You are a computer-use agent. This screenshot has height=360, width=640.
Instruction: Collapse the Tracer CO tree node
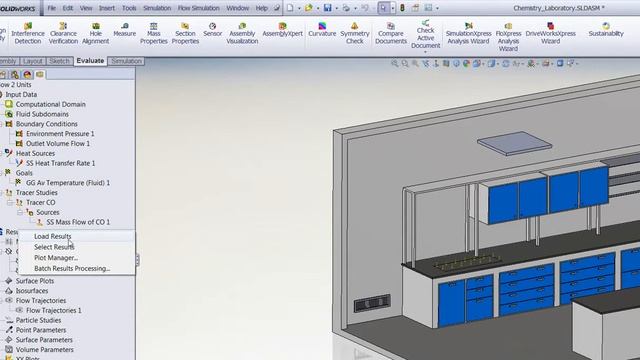point(10,202)
